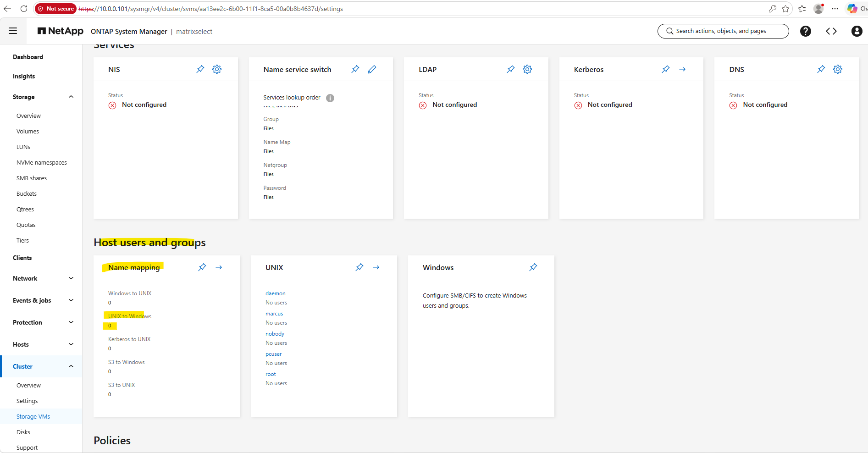
Task: Open SMB shares page
Action: click(x=32, y=178)
